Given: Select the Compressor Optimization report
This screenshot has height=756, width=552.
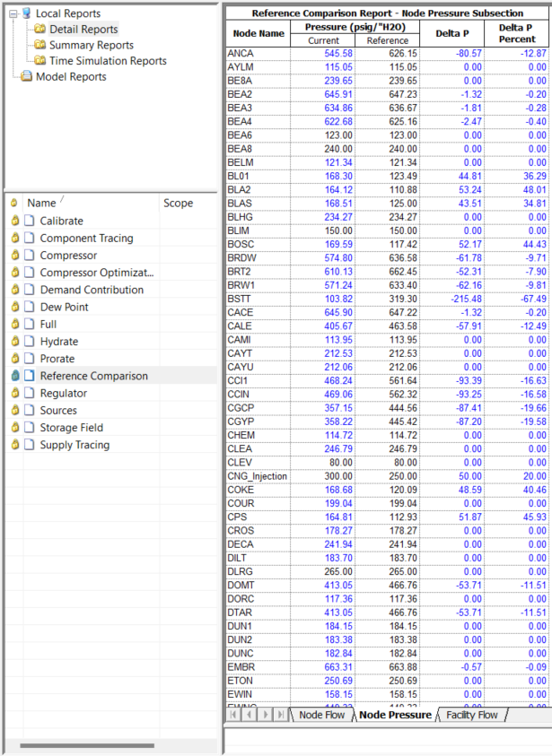Looking at the screenshot, I should pyautogui.click(x=97, y=273).
